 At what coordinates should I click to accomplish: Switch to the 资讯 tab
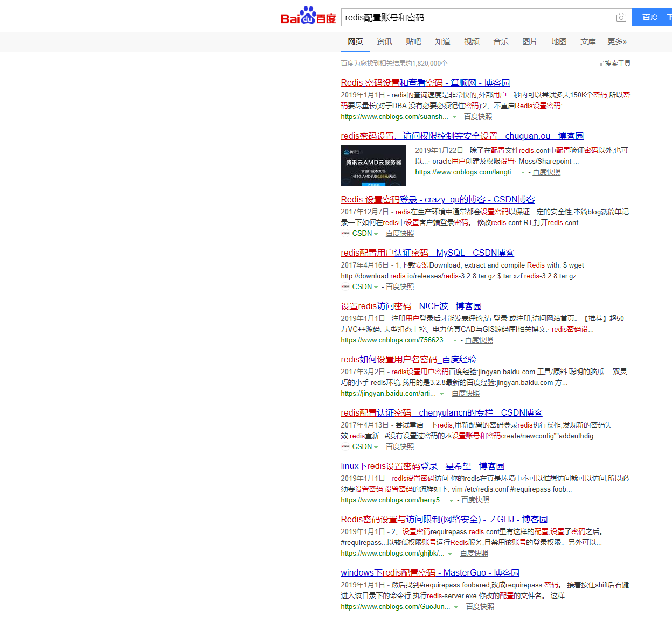point(384,41)
